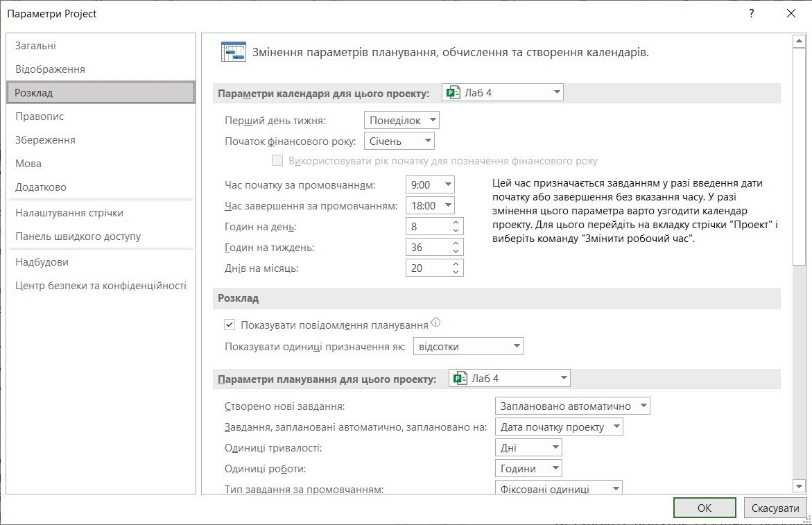The width and height of the screenshot is (812, 525).
Task: Decrease 'Годин на тиждень' value
Action: [x=456, y=251]
